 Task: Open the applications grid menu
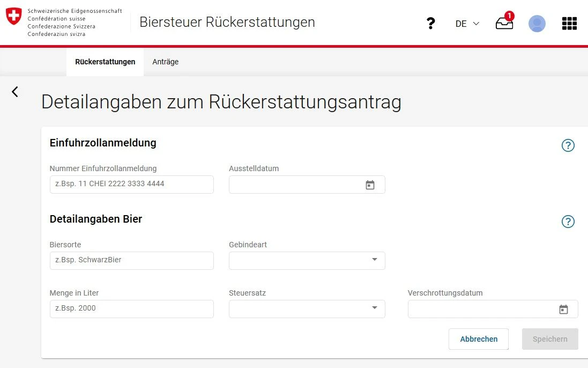click(x=569, y=24)
